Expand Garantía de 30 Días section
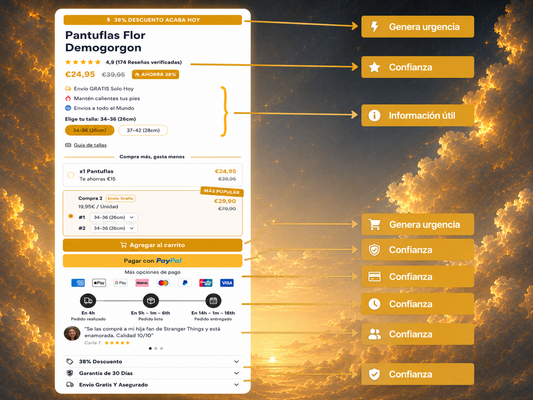The height and width of the screenshot is (400, 533). [153, 373]
